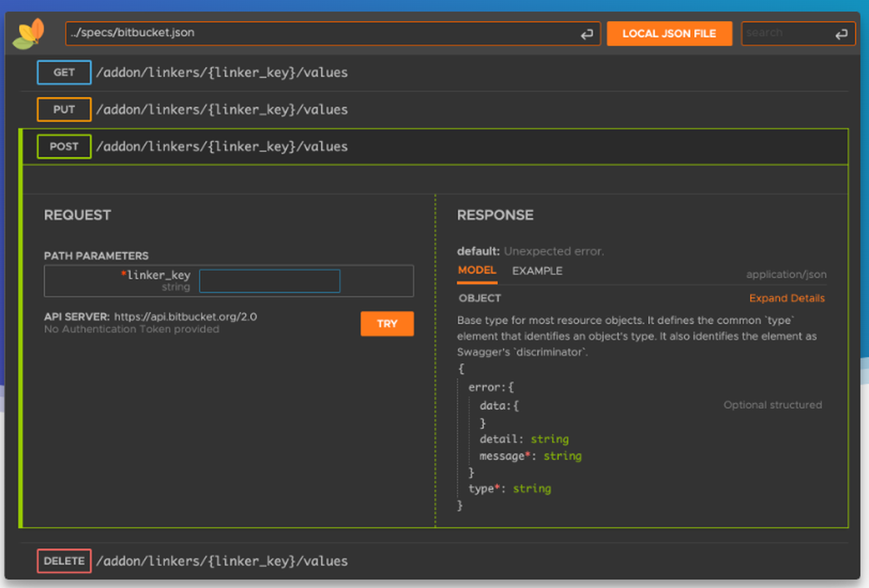The image size is (869, 588).
Task: Click the 'data:{' model line
Action: tap(499, 406)
